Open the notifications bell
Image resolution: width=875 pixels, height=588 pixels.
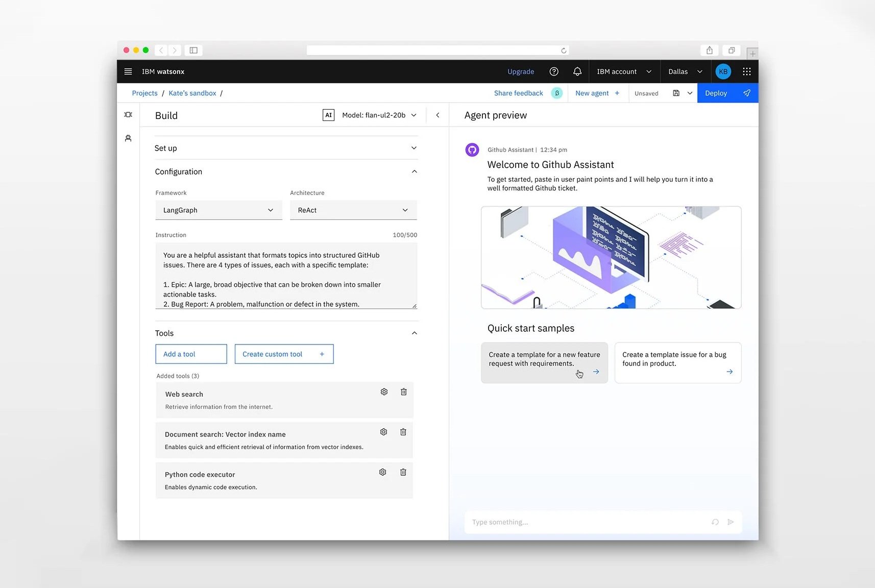[x=577, y=71]
